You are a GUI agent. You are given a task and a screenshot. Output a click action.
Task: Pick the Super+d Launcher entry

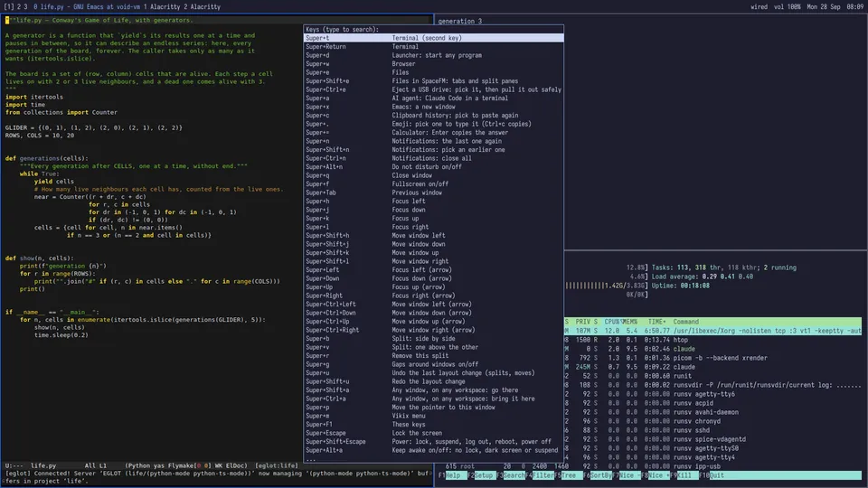433,55
